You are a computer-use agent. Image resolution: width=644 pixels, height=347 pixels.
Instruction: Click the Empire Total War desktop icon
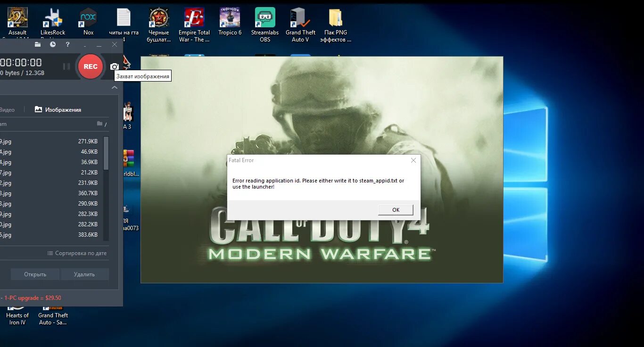(x=194, y=25)
